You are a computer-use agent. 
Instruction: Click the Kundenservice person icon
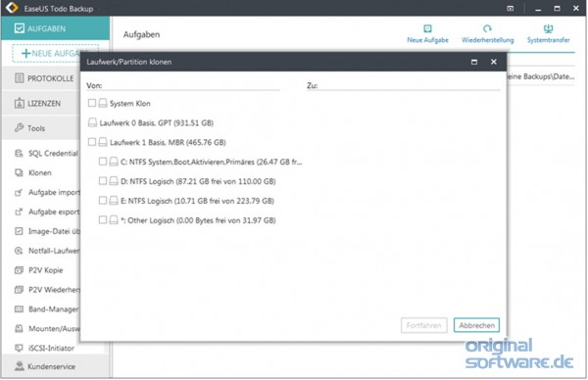tap(20, 366)
